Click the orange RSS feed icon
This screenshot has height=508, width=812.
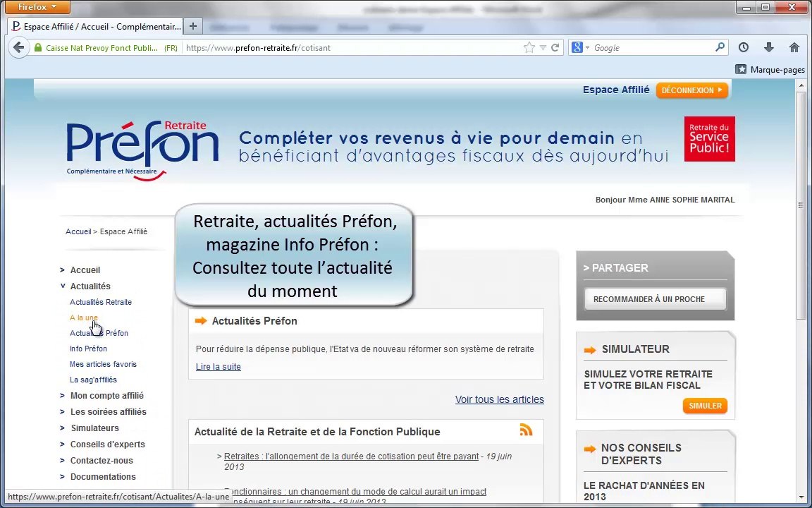point(526,430)
